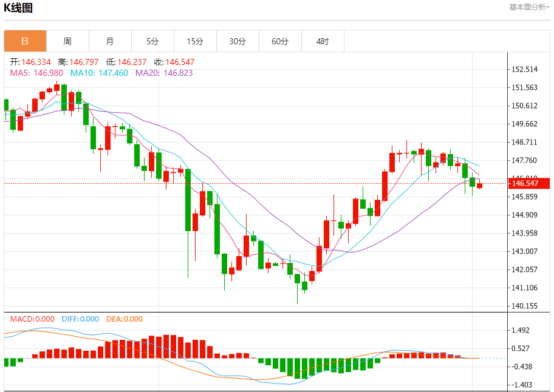Click the 149.662 price axis label
The height and width of the screenshot is (392, 554).
pos(525,124)
